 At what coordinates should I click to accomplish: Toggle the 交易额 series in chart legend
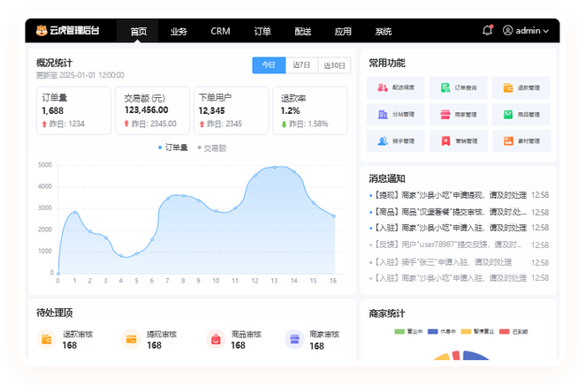(212, 148)
